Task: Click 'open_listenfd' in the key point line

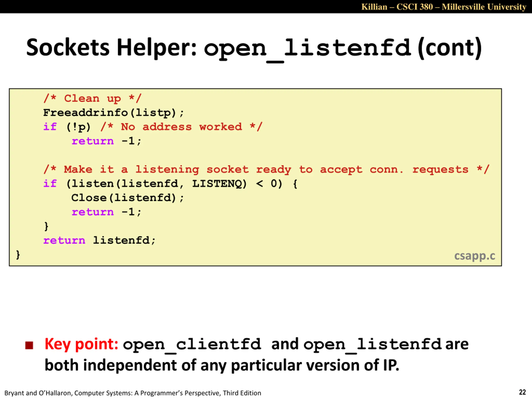Action: pos(372,345)
